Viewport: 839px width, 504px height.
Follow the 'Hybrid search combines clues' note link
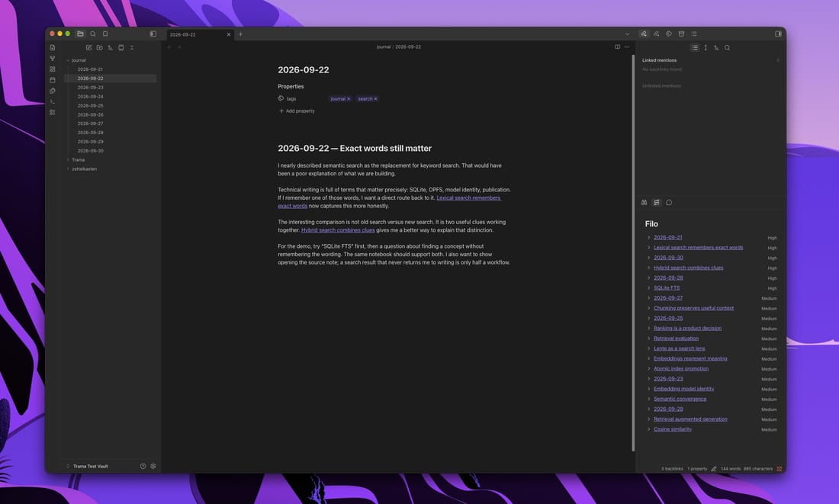pyautogui.click(x=338, y=230)
